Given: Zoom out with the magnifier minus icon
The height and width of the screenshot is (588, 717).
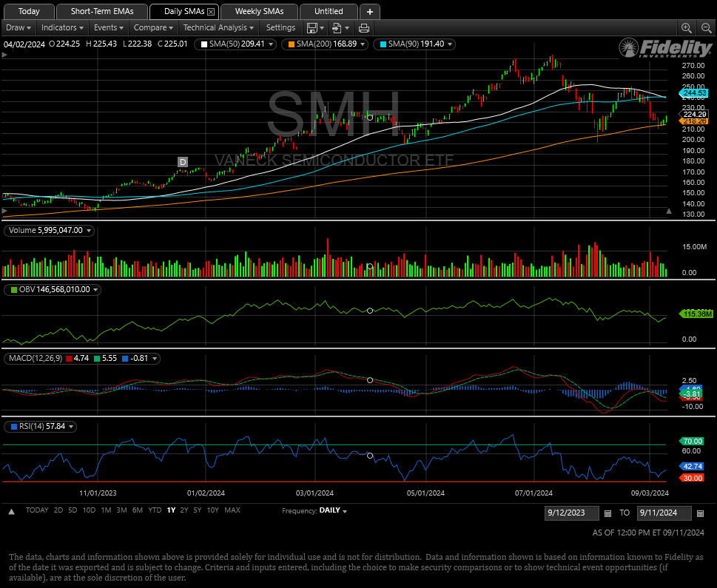Looking at the screenshot, I should (x=704, y=28).
